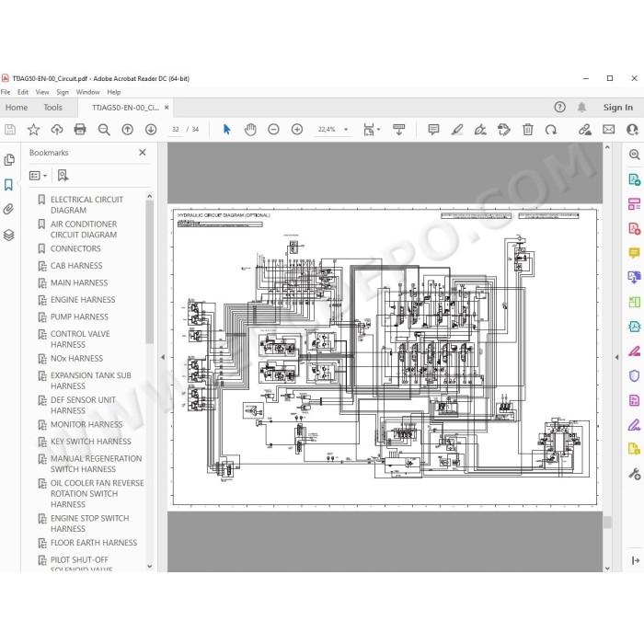The height and width of the screenshot is (644, 644).
Task: Send file by email envelope
Action: (609, 130)
